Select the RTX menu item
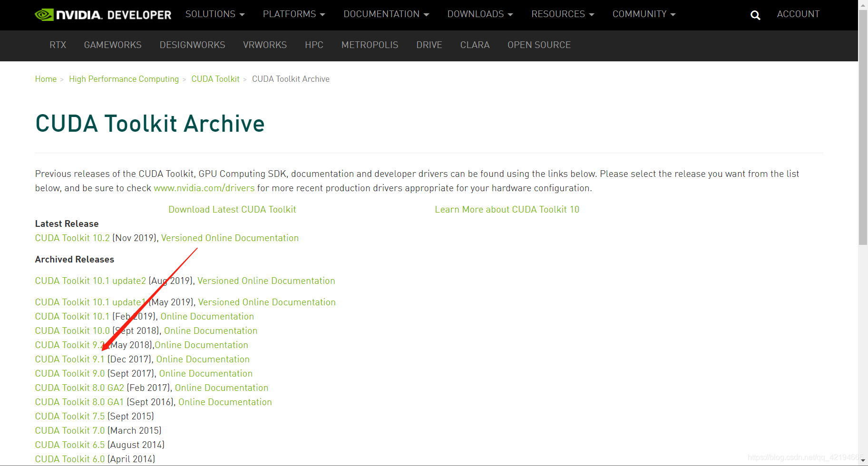This screenshot has height=466, width=868. point(58,45)
